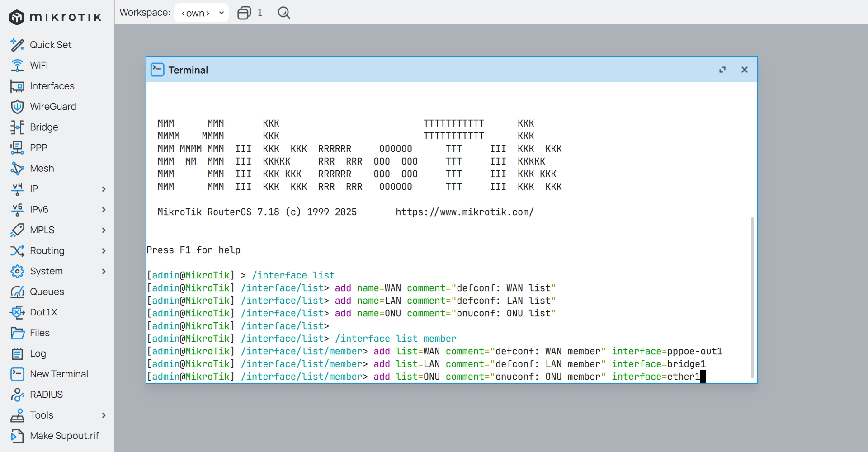
Task: Click the terminal cursor after ether1
Action: 703,377
